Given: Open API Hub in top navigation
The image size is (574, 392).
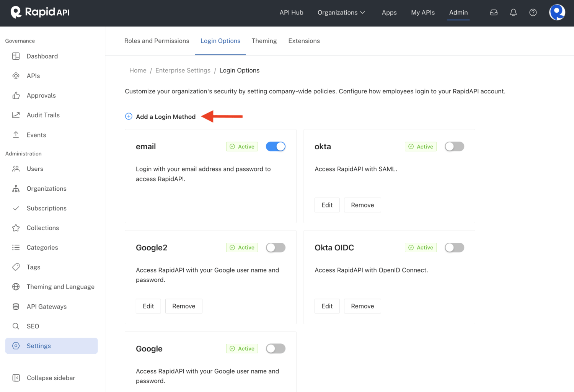Looking at the screenshot, I should click(x=291, y=13).
